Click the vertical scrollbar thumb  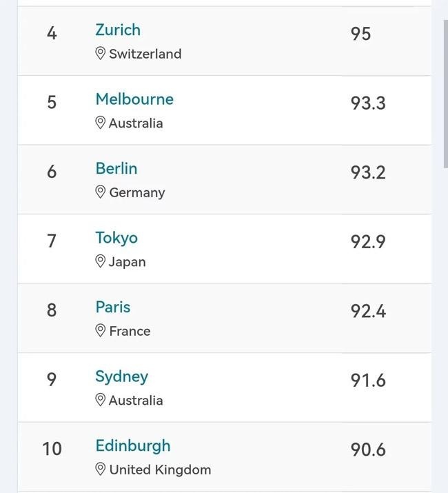[446, 94]
